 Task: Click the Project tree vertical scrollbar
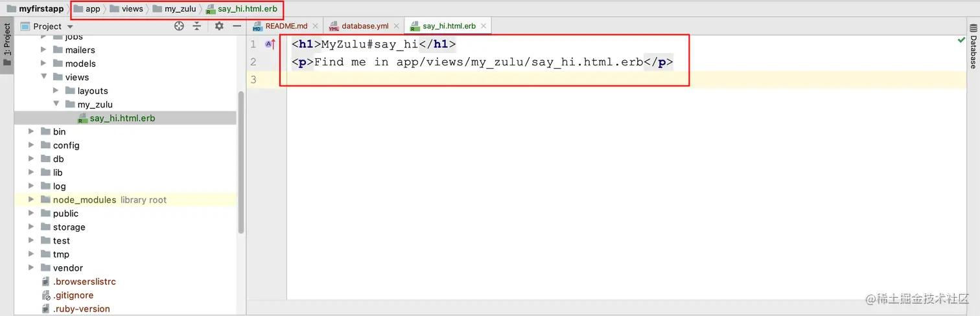pos(241,162)
